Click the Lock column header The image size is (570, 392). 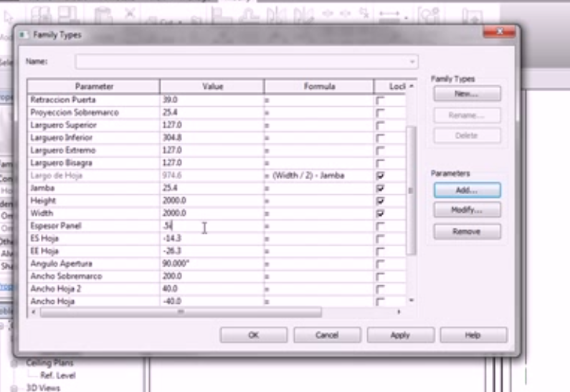pyautogui.click(x=390, y=87)
